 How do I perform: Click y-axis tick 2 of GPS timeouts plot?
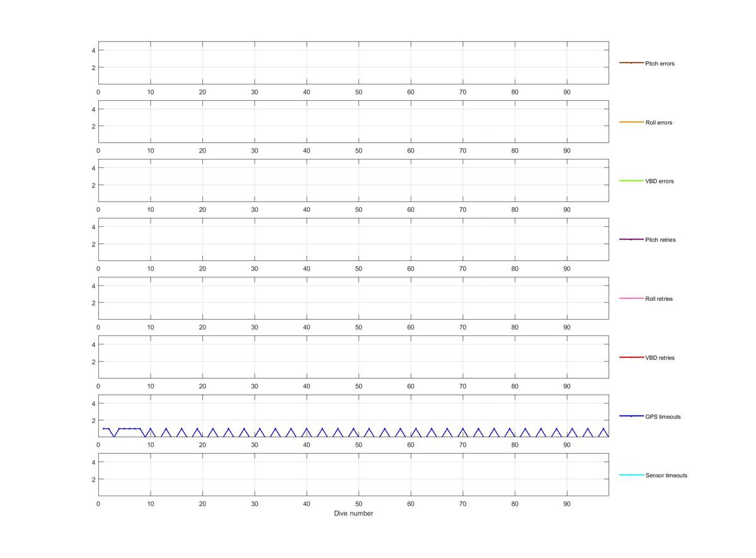pyautogui.click(x=93, y=421)
